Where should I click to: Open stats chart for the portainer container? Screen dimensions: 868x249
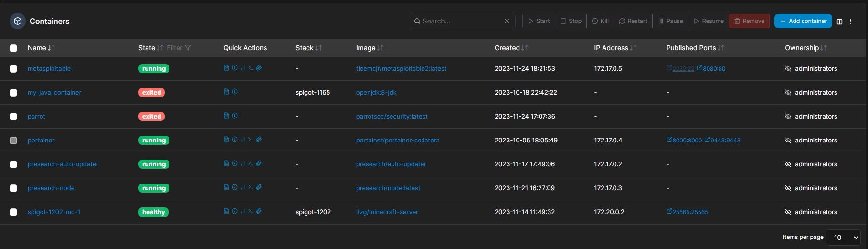coord(243,140)
